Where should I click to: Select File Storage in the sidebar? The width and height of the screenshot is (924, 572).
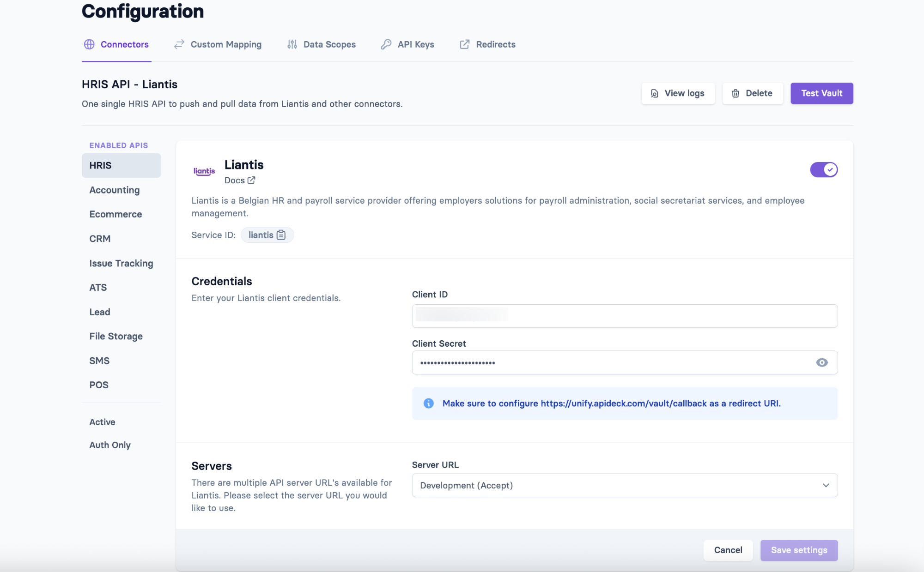coord(116,336)
